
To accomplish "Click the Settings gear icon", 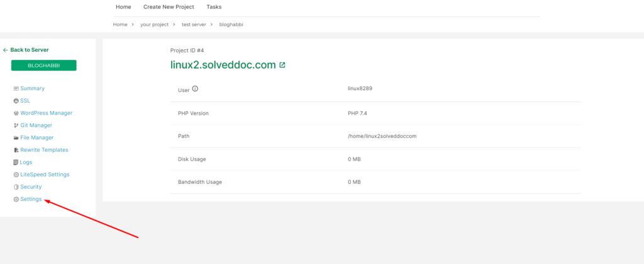I will 16,200.
